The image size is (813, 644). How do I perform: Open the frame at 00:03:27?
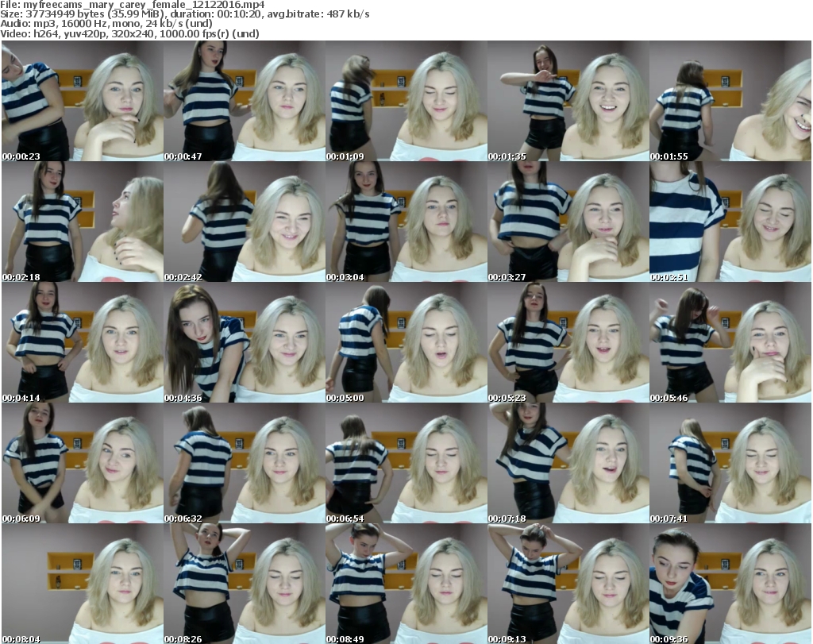point(568,222)
